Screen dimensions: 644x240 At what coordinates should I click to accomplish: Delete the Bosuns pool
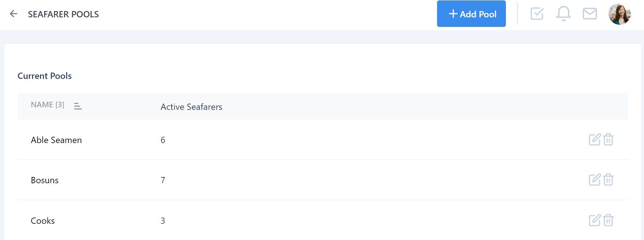[608, 180]
